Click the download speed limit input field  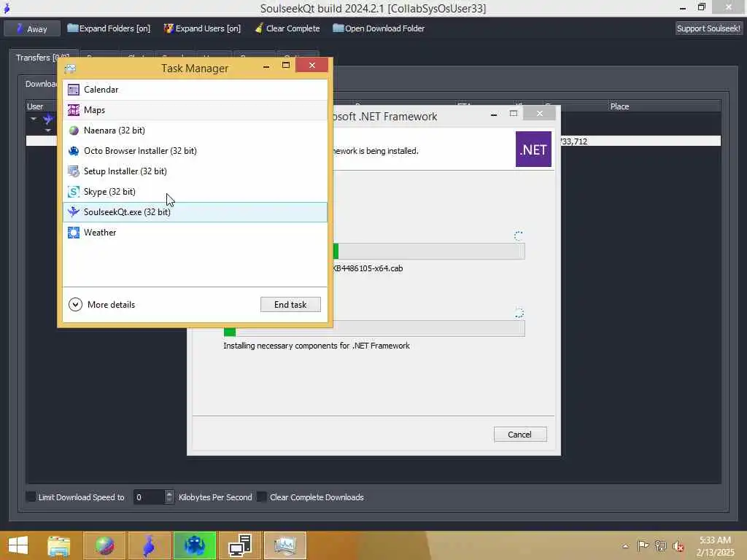pyautogui.click(x=149, y=497)
